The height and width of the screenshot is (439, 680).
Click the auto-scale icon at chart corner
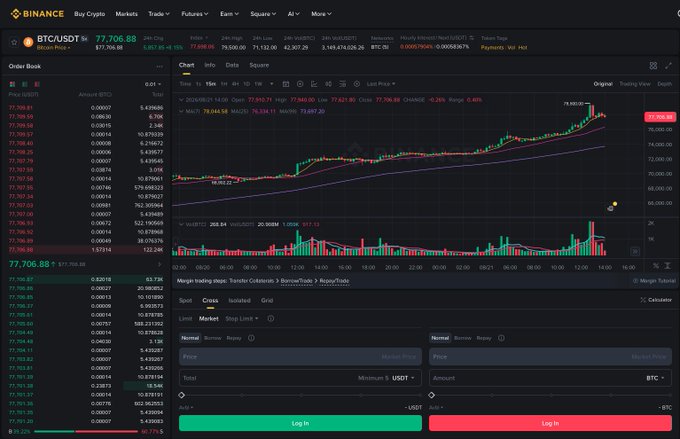click(667, 265)
